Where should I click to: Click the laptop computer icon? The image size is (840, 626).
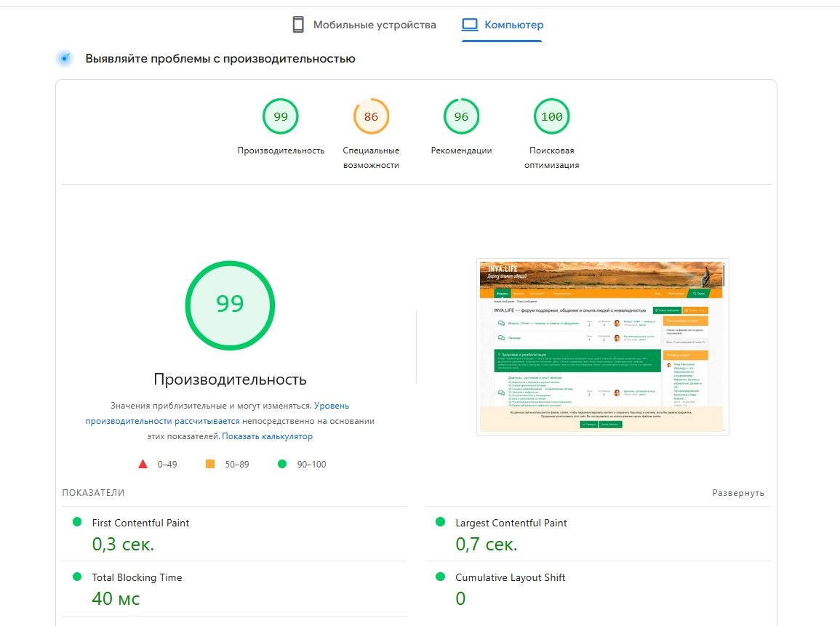point(470,25)
